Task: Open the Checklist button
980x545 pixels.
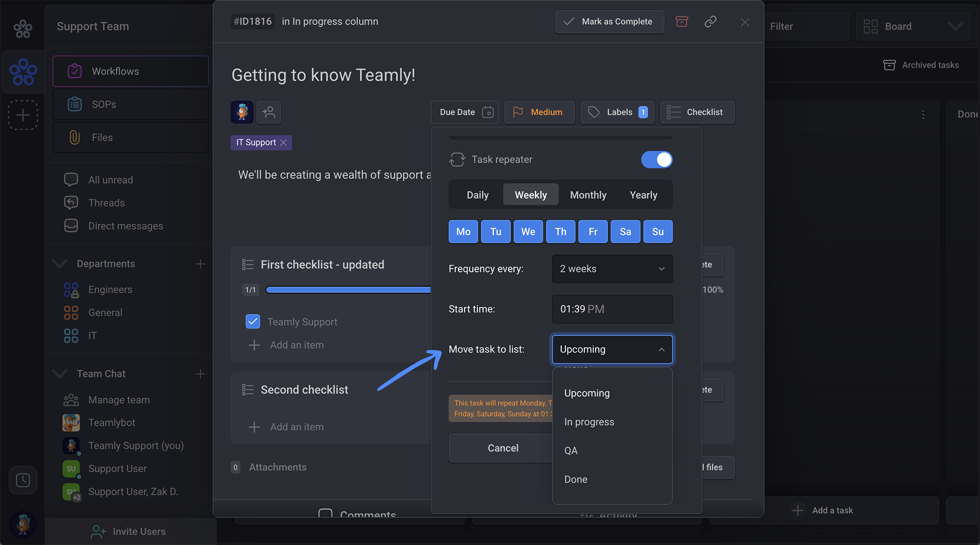Action: click(697, 112)
